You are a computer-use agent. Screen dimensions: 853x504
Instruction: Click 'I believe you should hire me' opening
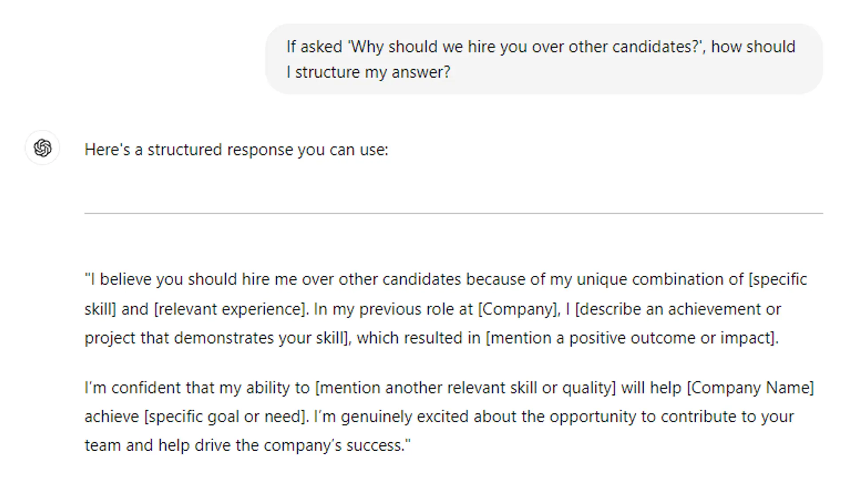pos(183,279)
